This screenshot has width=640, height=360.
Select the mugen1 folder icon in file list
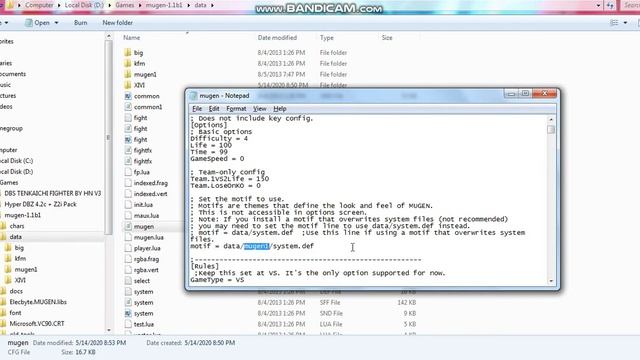128,74
